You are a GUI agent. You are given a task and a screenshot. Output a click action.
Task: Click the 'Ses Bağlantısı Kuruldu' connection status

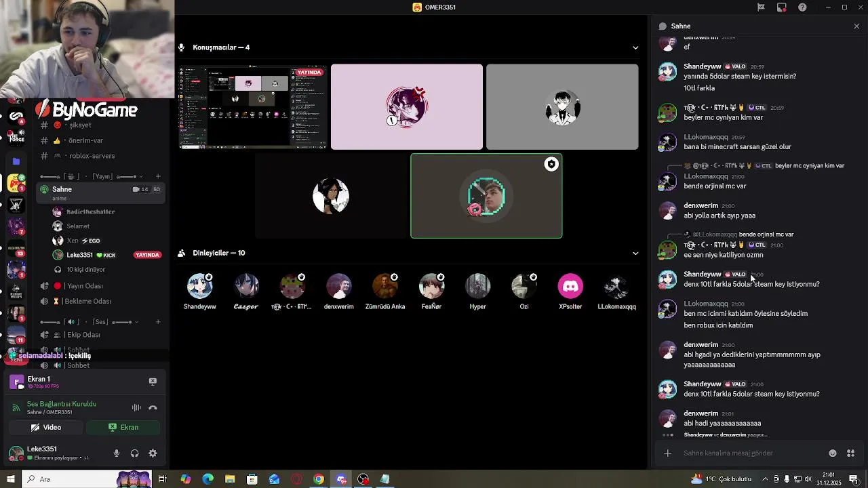click(x=62, y=404)
